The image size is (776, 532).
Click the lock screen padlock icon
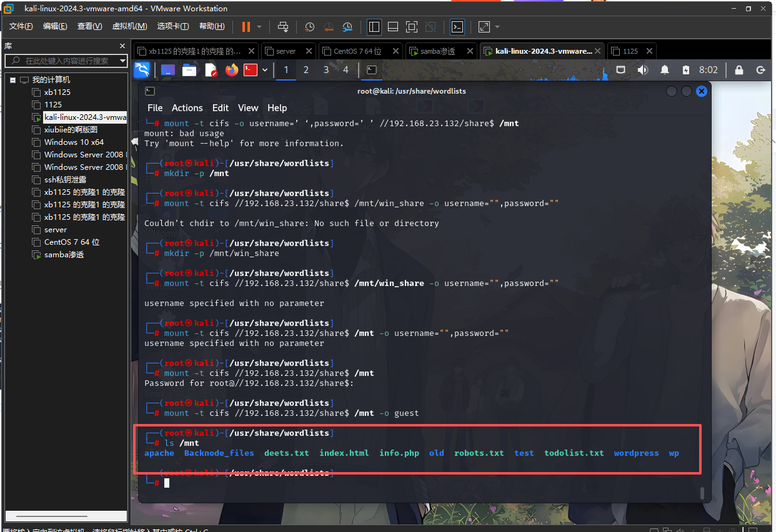(x=739, y=70)
